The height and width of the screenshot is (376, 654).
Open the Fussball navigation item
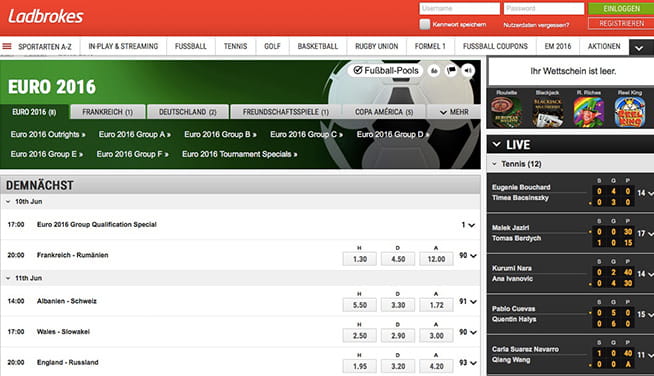191,46
